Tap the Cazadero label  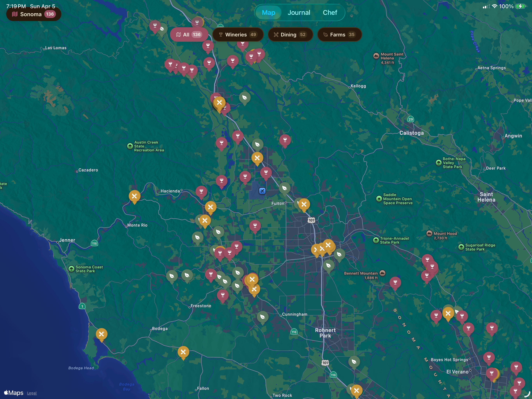click(x=88, y=170)
